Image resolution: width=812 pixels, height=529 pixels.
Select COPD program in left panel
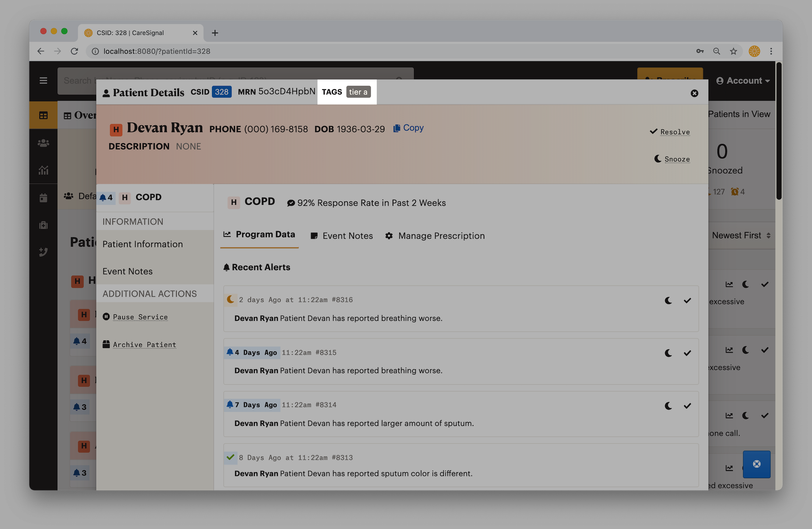coord(155,198)
